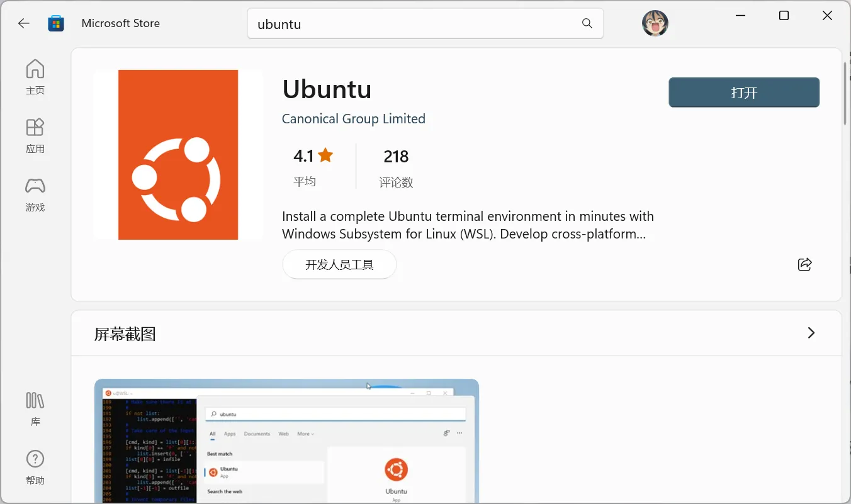Click the Microsoft Store logo icon
This screenshot has height=504, width=851.
[56, 23]
